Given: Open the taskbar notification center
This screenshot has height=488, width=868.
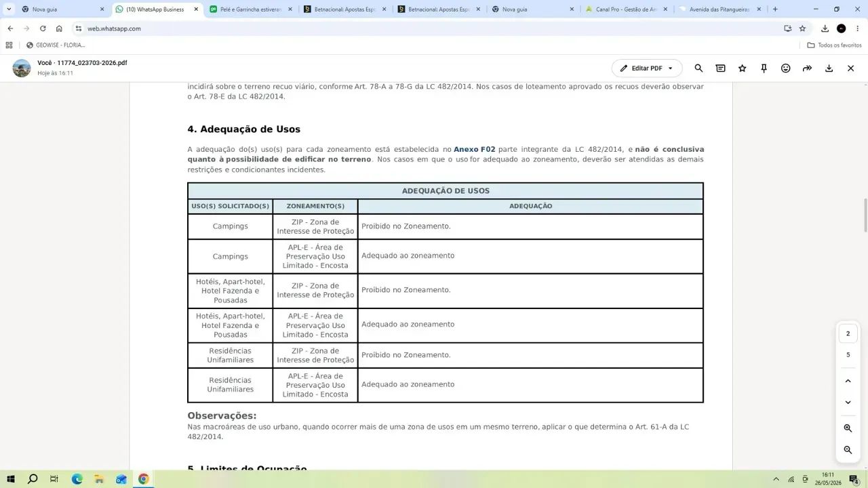Looking at the screenshot, I should (x=854, y=479).
